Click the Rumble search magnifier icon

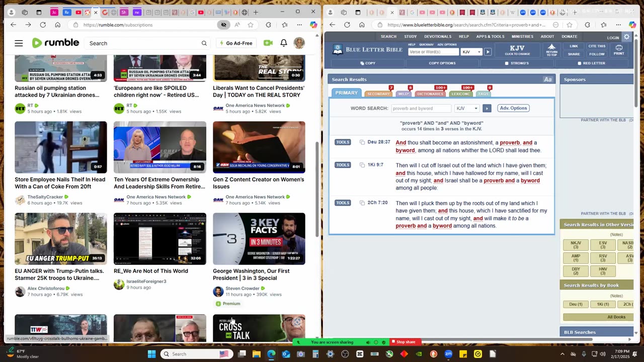(204, 43)
